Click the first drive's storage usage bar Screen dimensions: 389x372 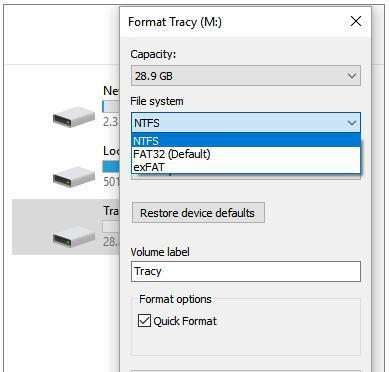[111, 107]
